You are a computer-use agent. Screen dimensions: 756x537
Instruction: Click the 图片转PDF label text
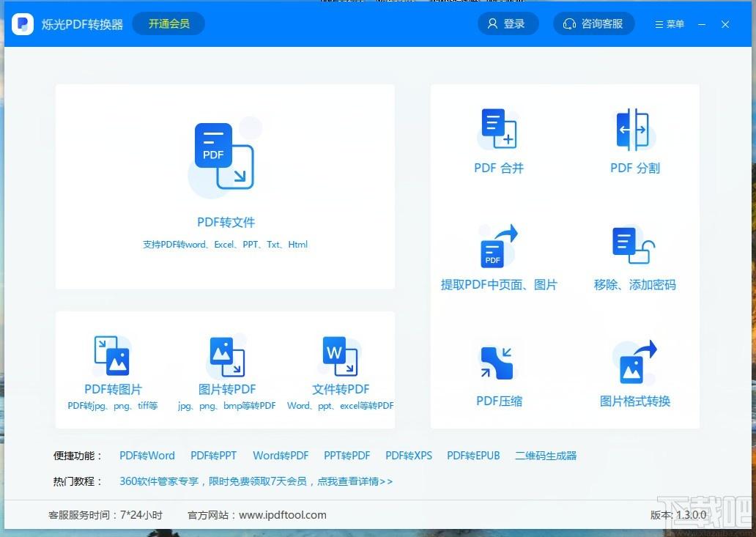[x=227, y=389]
